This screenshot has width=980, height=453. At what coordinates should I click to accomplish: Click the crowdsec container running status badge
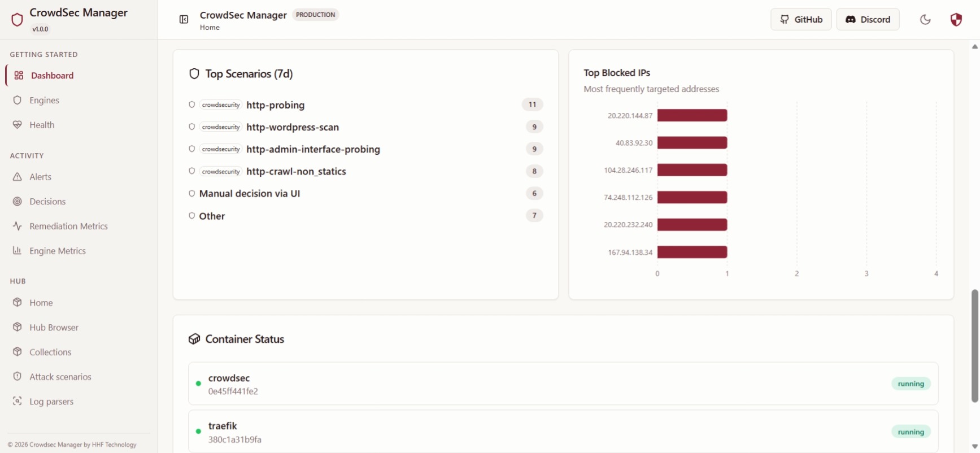[911, 384]
